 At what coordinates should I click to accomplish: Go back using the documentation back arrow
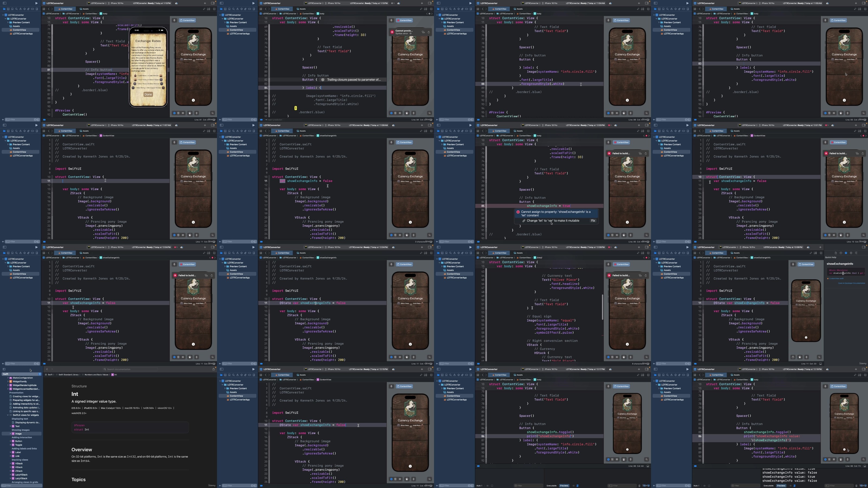point(47,370)
